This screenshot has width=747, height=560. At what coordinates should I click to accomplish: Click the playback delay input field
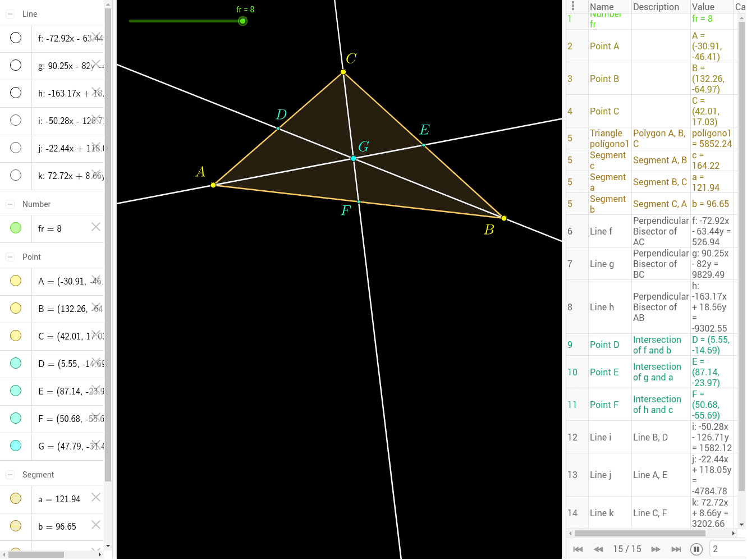click(727, 549)
